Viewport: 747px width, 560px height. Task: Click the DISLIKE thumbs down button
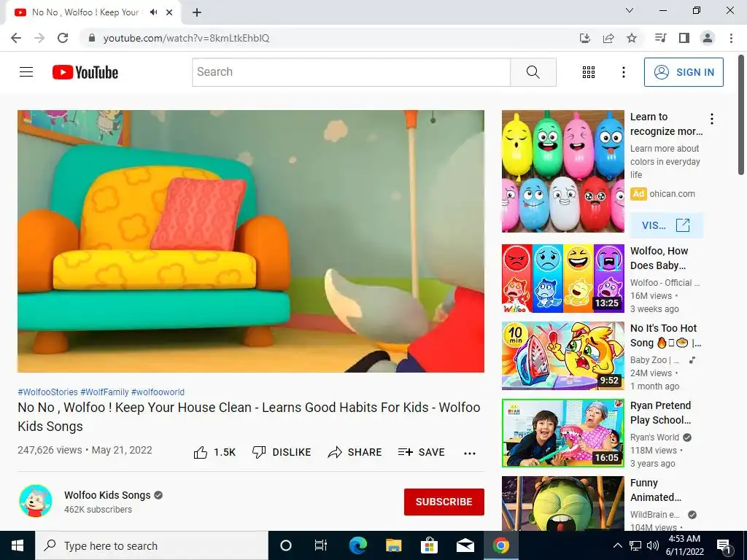[x=281, y=452]
